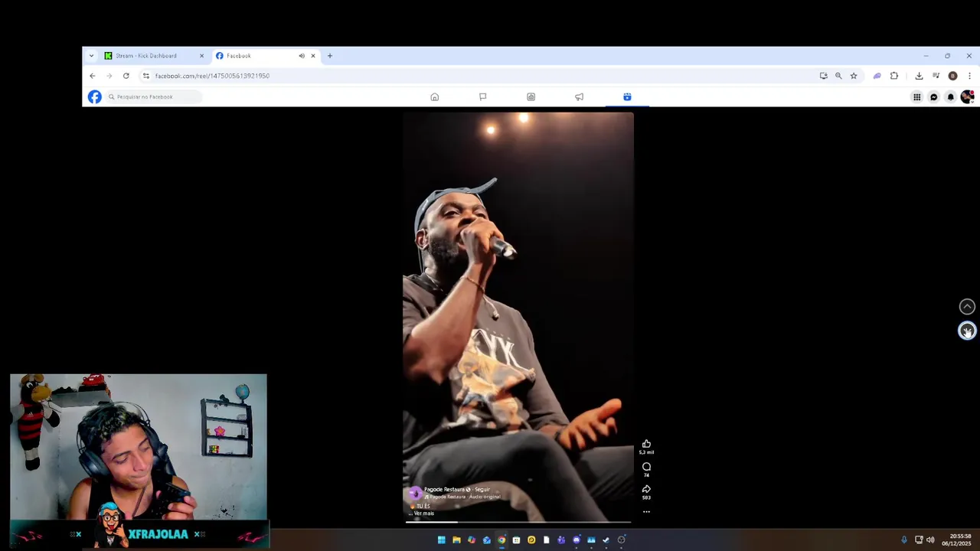Mute the Facebook tab's audio
The image size is (980, 551).
click(301, 56)
